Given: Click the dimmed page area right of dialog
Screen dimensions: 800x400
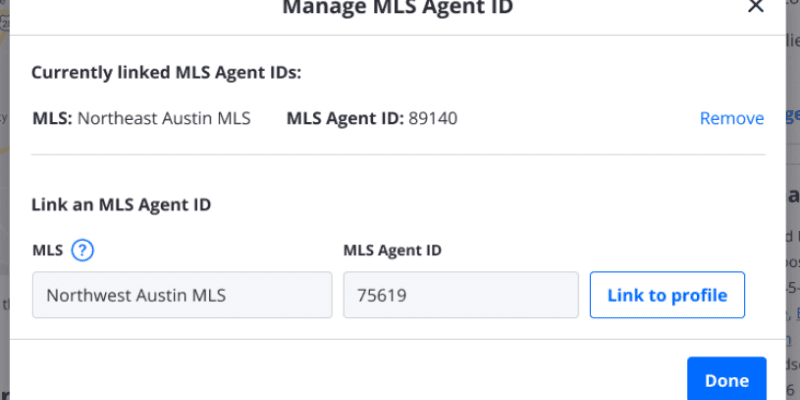Looking at the screenshot, I should [x=792, y=200].
